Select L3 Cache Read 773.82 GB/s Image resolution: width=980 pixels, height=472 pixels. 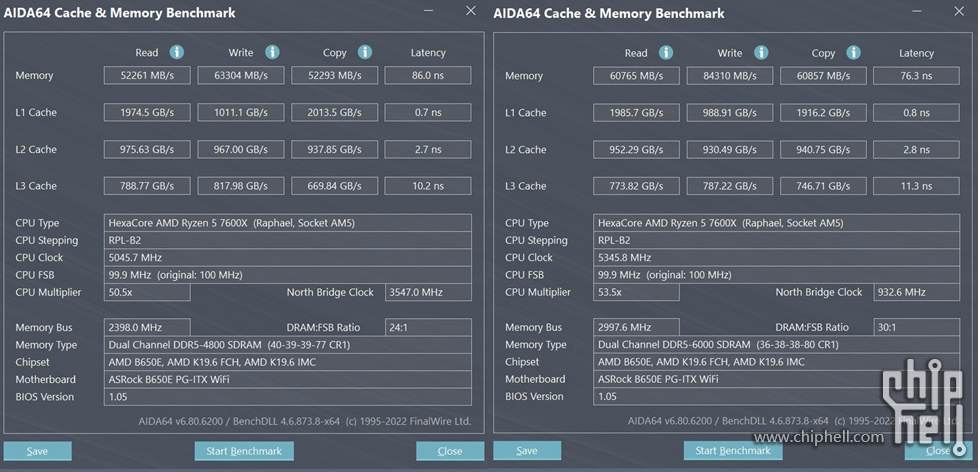(636, 186)
